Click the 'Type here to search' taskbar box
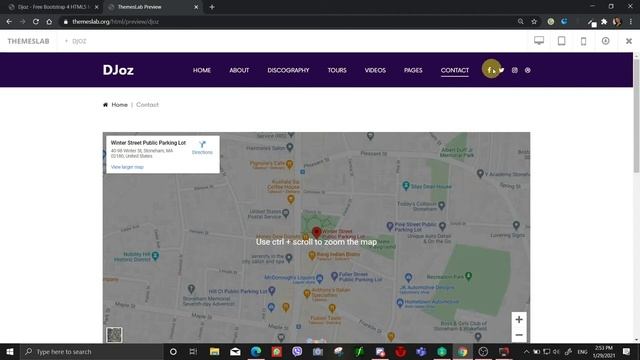 [x=91, y=351]
